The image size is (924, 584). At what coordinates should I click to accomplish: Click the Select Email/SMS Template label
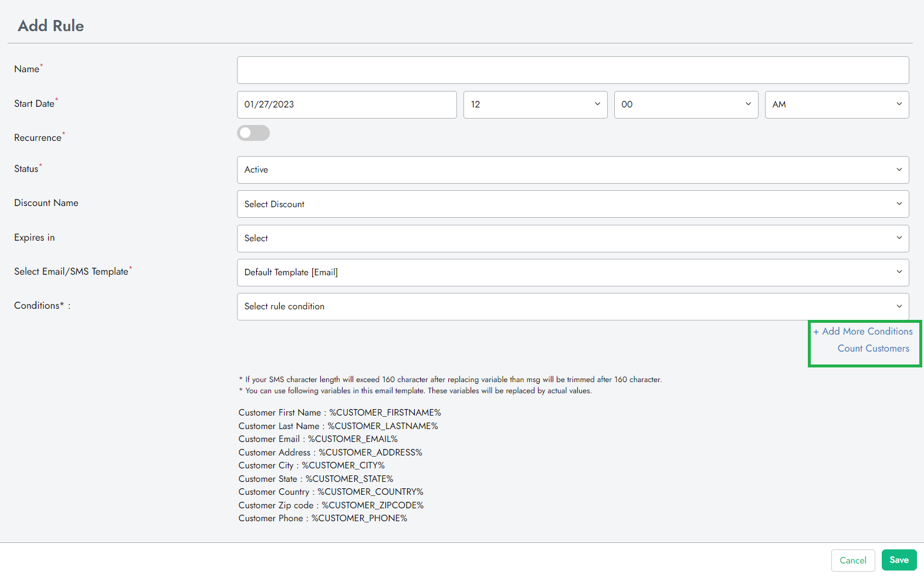(71, 272)
